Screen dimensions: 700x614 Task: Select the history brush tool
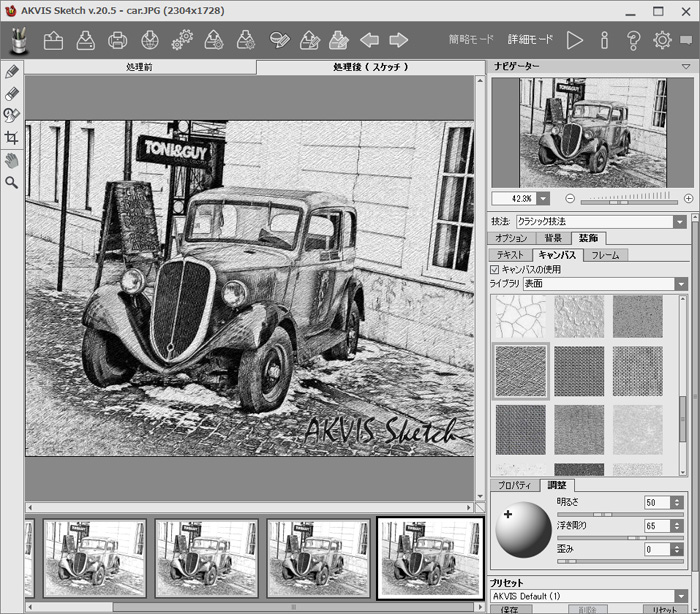[x=12, y=115]
